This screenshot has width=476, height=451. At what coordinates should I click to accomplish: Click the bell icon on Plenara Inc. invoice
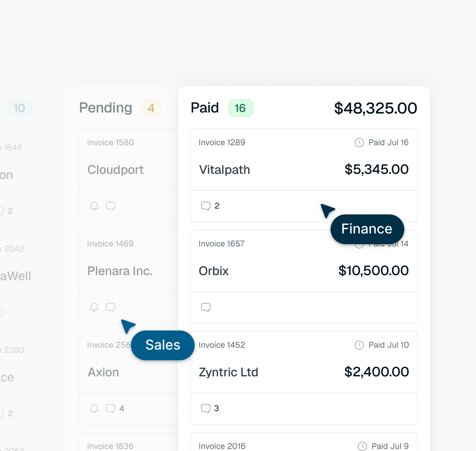click(x=94, y=307)
